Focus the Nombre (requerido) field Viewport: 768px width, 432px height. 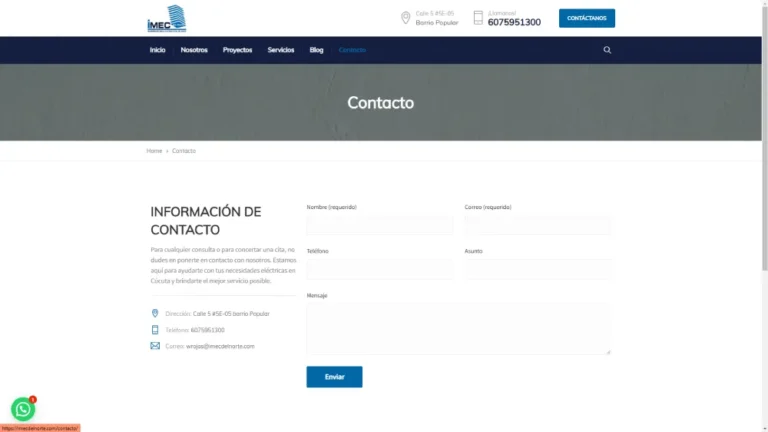click(x=380, y=225)
